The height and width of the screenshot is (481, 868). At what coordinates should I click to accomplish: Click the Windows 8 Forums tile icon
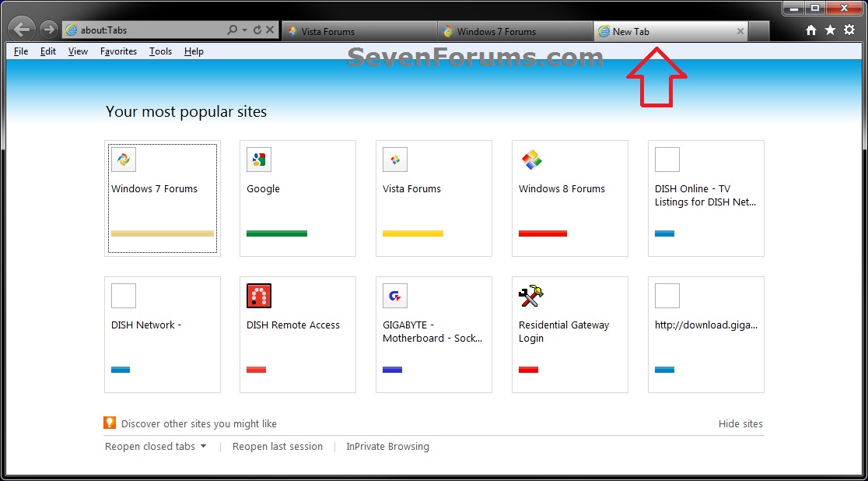531,160
